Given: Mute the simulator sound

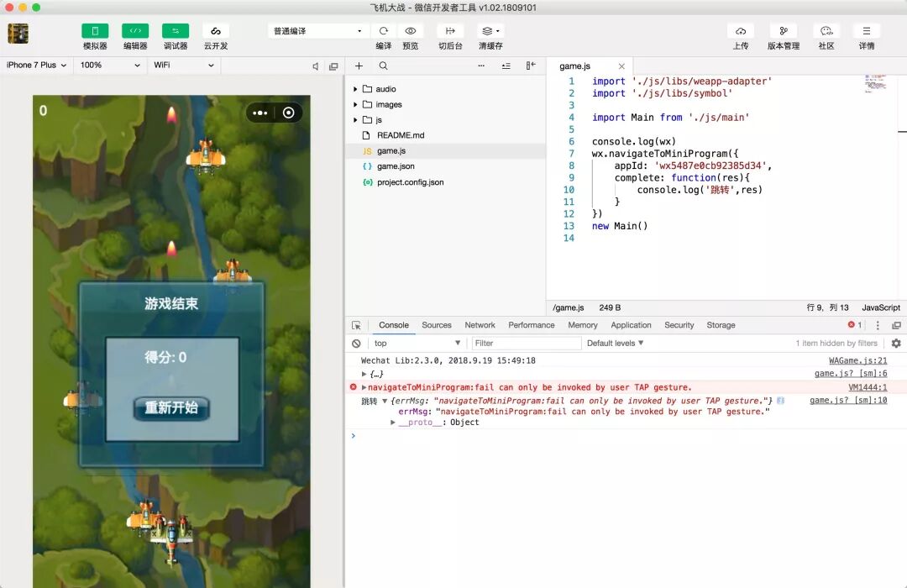Looking at the screenshot, I should tap(315, 66).
